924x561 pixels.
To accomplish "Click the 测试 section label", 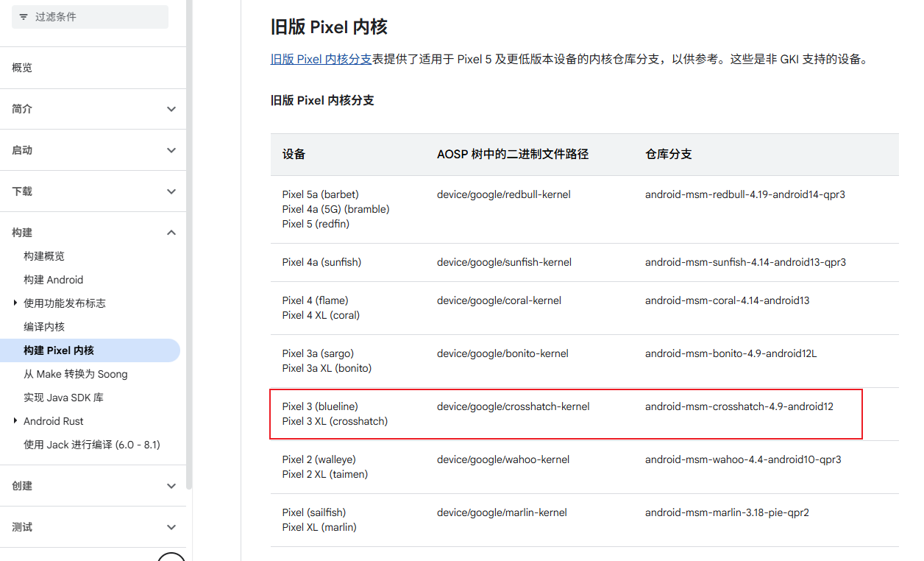I will click(x=22, y=527).
